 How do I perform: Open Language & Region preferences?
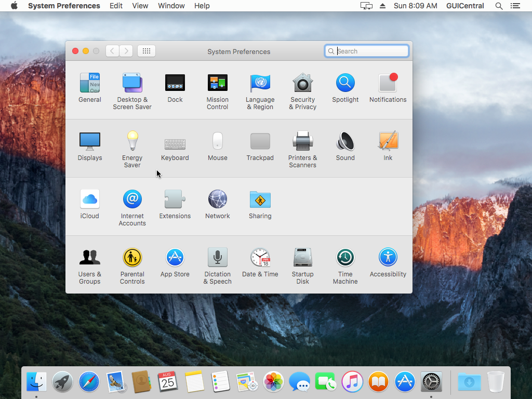click(260, 91)
